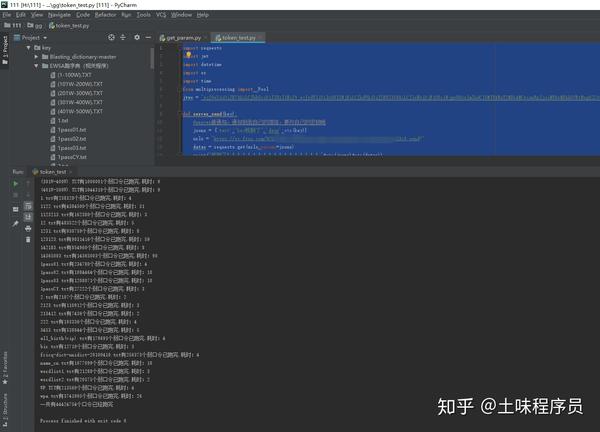Expand the Blasting_dictionary-master folder
The height and width of the screenshot is (432, 600).
36,57
